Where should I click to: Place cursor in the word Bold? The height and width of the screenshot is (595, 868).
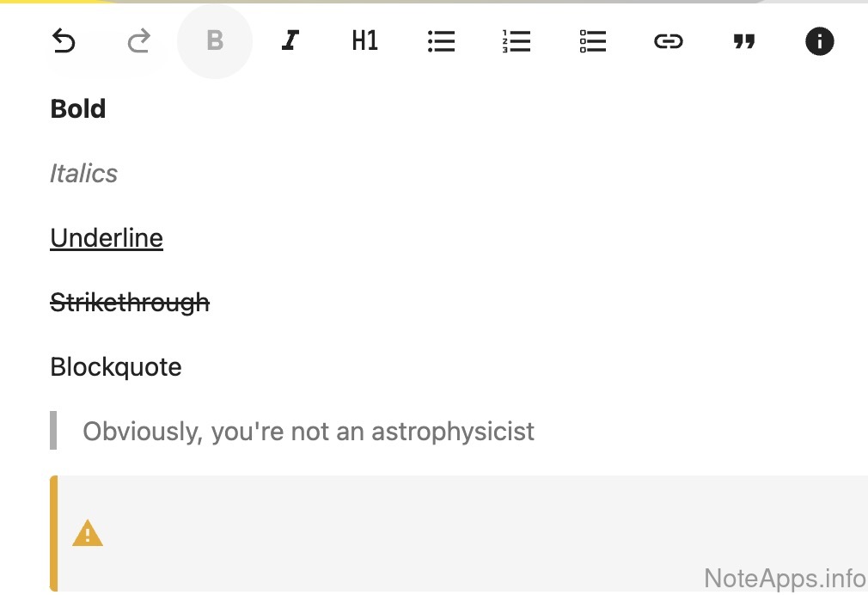pyautogui.click(x=78, y=109)
